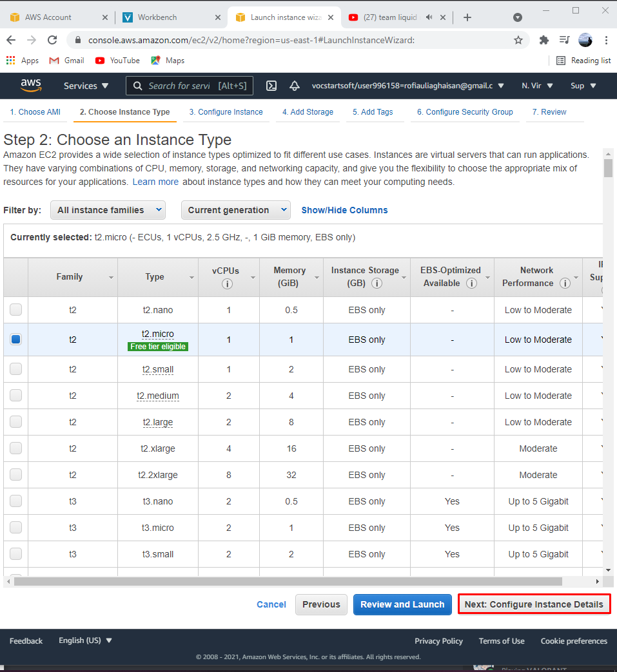Show EBS-Optimized Available info icon
617x672 pixels.
click(472, 283)
